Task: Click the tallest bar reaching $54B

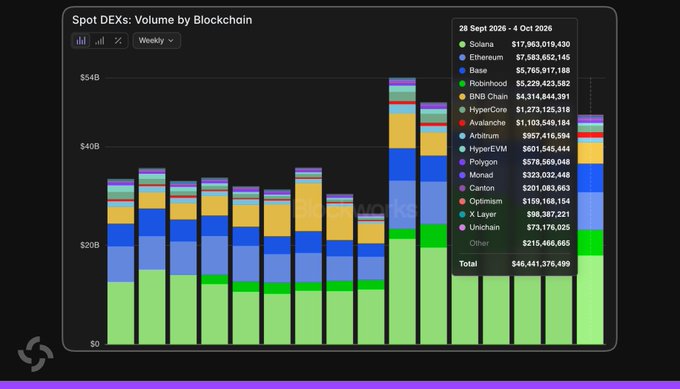Action: pyautogui.click(x=402, y=211)
